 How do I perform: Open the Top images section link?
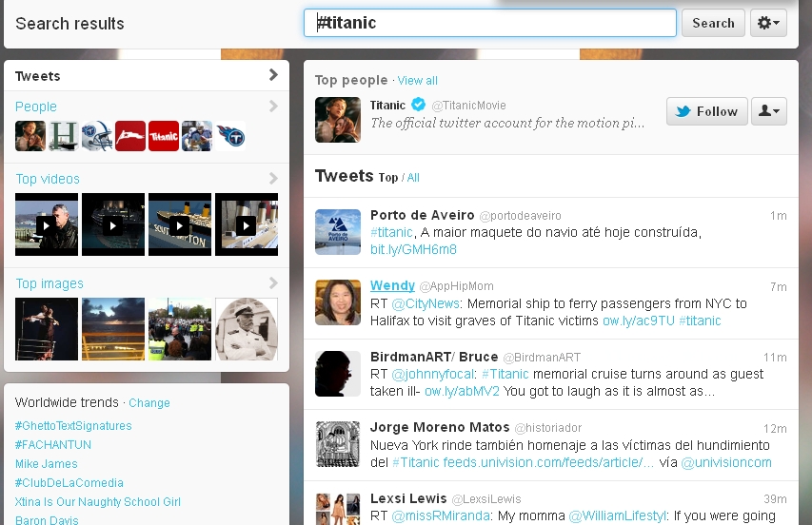point(50,283)
